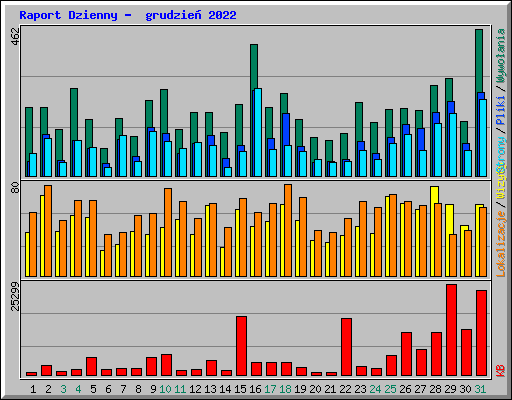Click the blue files bar for day 18
Viewport: 512px width, 400px height.
pyautogui.click(x=286, y=129)
